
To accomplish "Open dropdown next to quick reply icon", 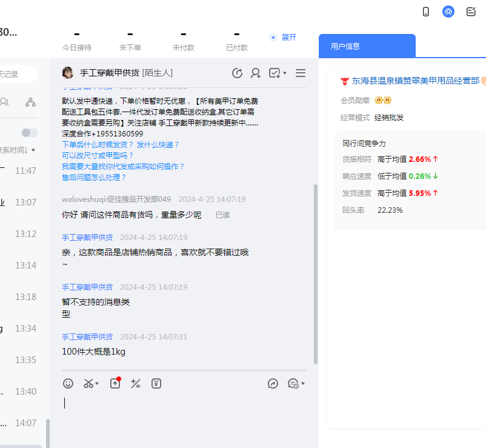I will coord(303,384).
